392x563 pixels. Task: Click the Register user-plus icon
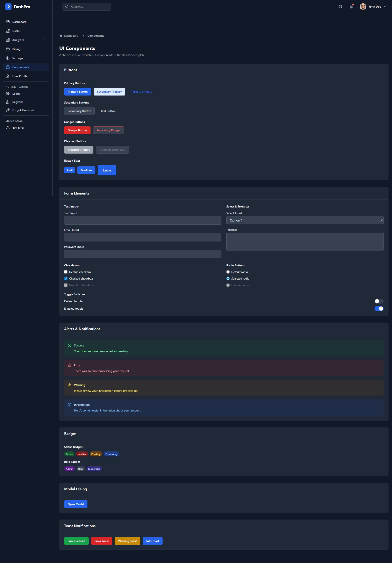(x=8, y=102)
